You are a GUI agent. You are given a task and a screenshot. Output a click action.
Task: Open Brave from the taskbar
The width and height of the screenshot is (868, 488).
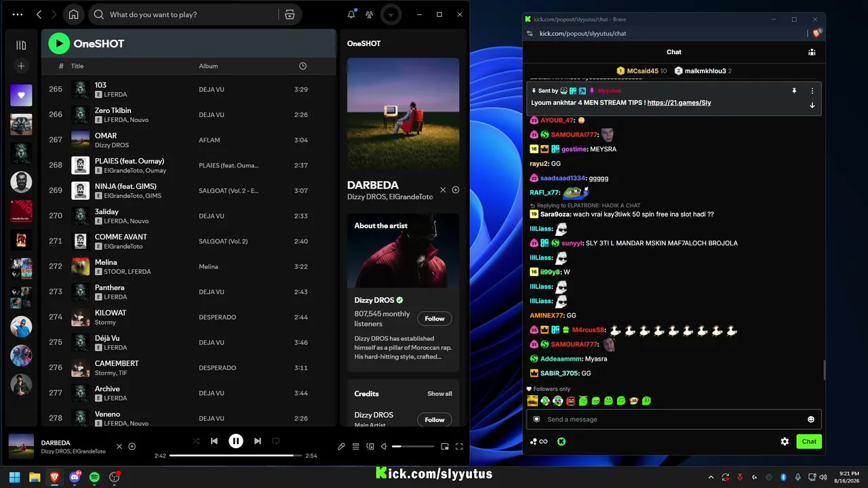54,477
